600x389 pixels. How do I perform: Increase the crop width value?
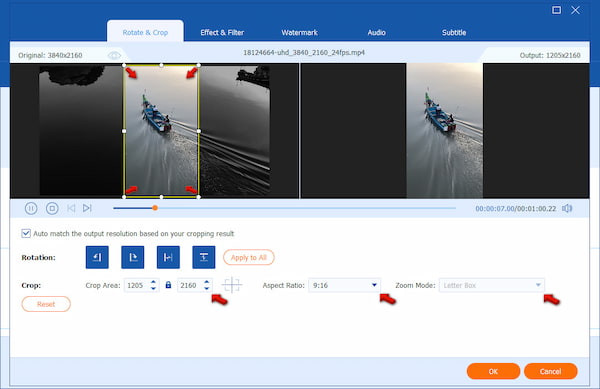pos(153,282)
